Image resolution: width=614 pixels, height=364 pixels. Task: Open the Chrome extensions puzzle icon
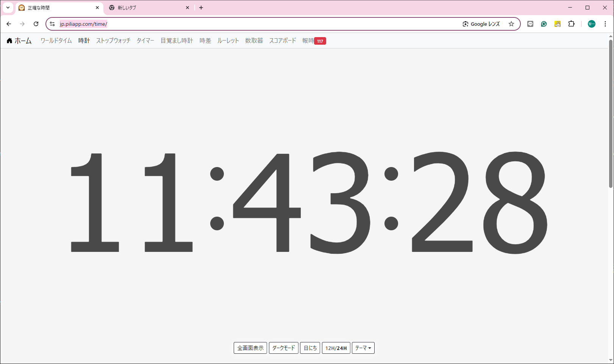571,24
